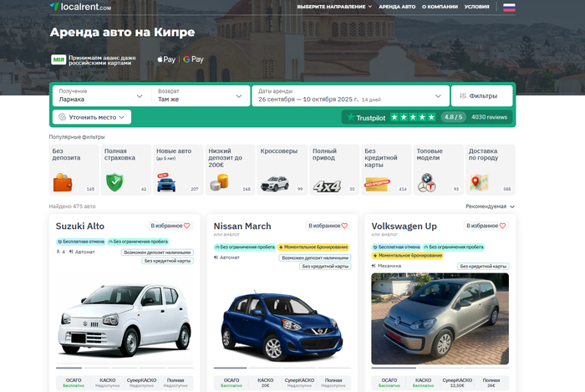Open the Trustpilot 4030 reviews link
This screenshot has width=585, height=392.
pos(489,118)
